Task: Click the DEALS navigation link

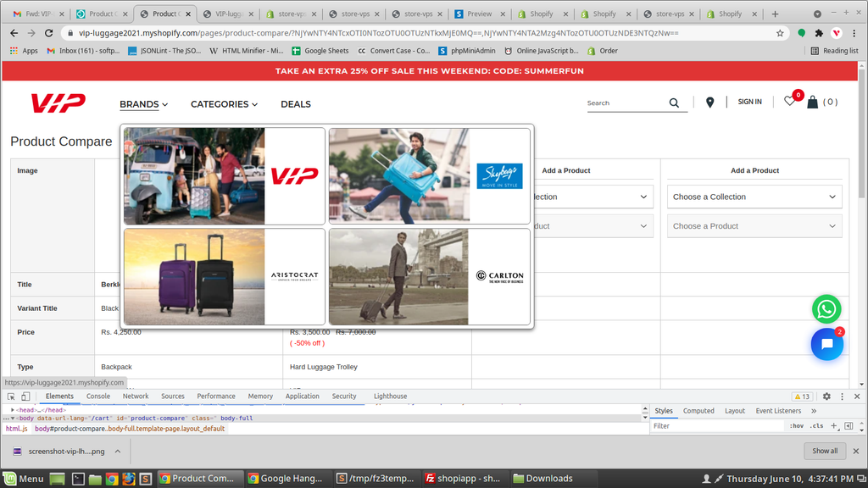Action: (296, 104)
